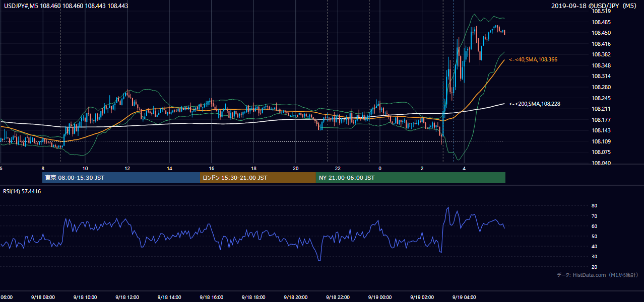Click price axis value 108.416
The width and height of the screenshot is (644, 302).
600,44
